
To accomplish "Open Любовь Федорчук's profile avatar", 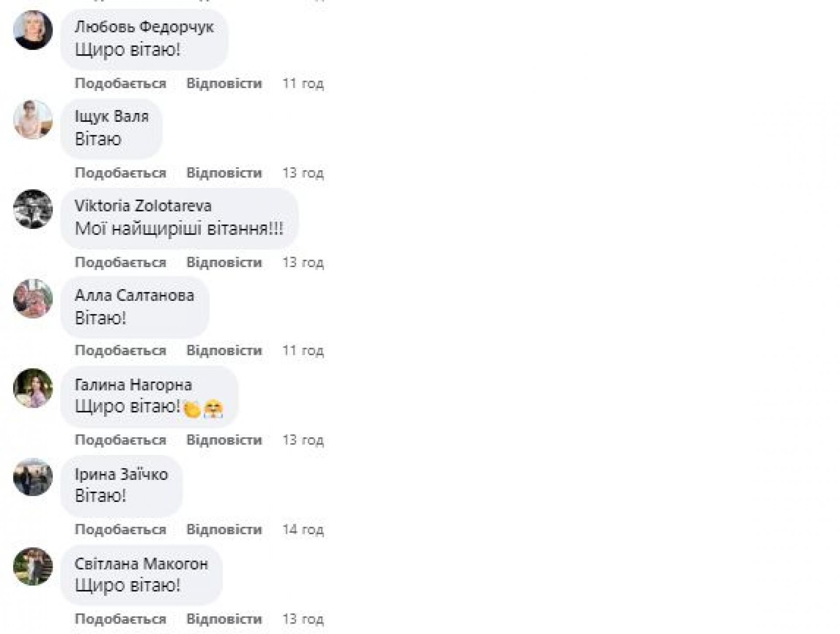I will (33, 30).
